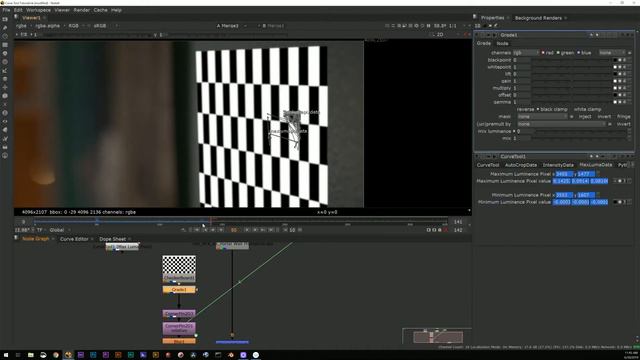Click the mix slider in Grade1
The height and width of the screenshot is (360, 640).
click(x=580, y=138)
